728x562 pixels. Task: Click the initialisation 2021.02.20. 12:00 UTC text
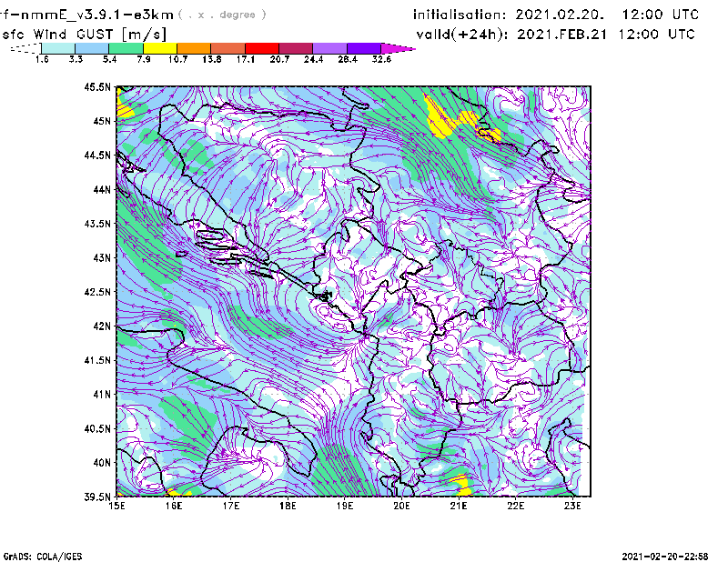click(x=556, y=15)
